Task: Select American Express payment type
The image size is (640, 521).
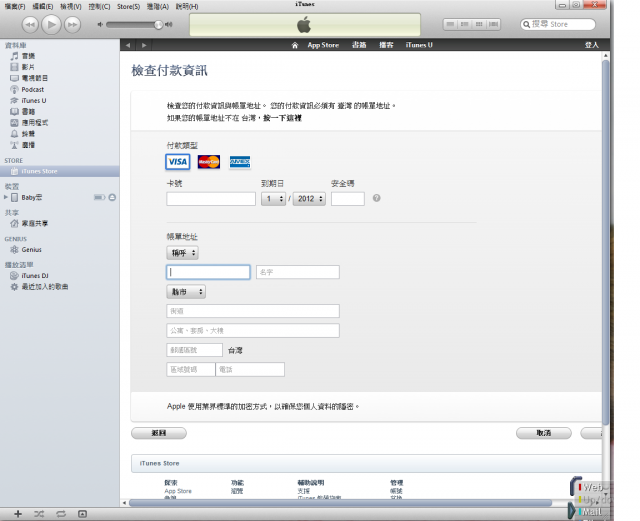Action: coord(240,162)
